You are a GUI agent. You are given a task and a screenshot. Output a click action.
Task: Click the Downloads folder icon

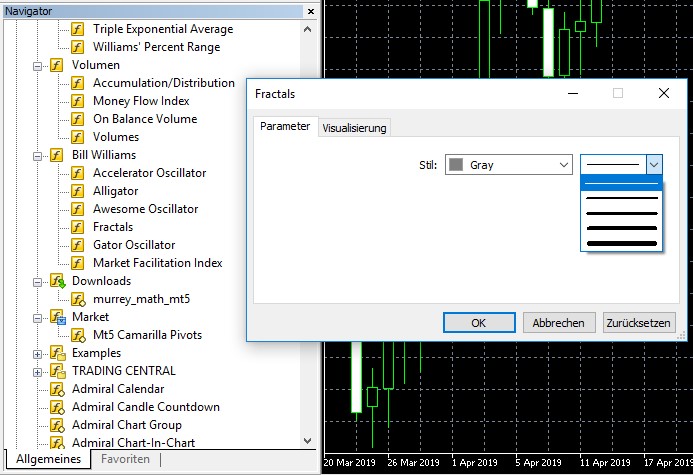tap(57, 281)
